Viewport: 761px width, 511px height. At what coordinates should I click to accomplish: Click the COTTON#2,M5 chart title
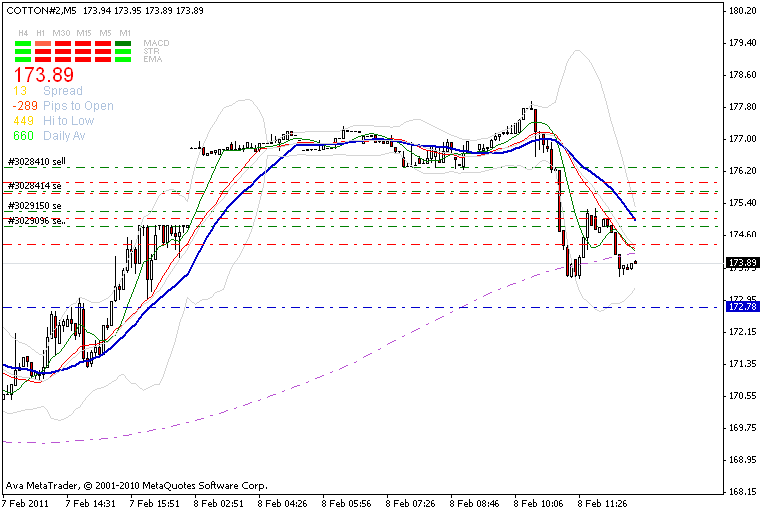(40, 9)
